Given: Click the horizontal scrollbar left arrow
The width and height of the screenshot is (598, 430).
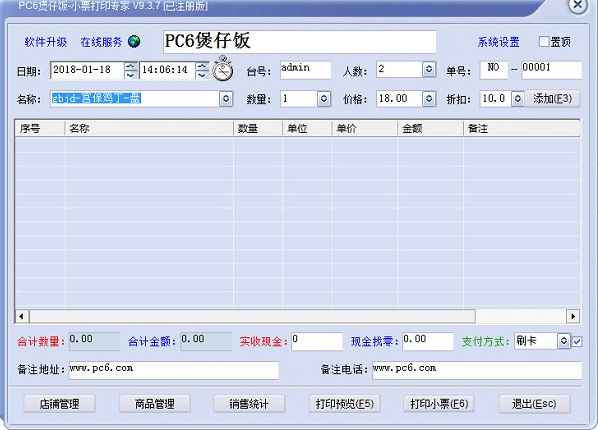Looking at the screenshot, I should (22, 316).
